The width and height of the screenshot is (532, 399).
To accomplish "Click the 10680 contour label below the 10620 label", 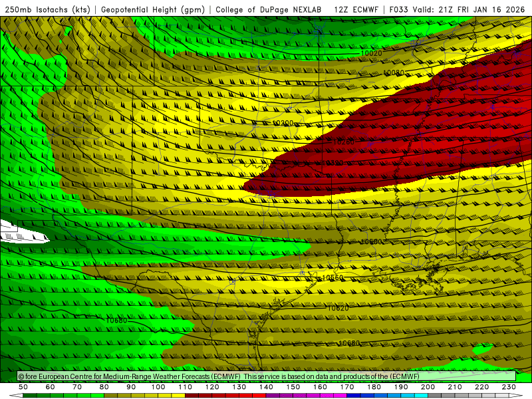I will (x=349, y=343).
